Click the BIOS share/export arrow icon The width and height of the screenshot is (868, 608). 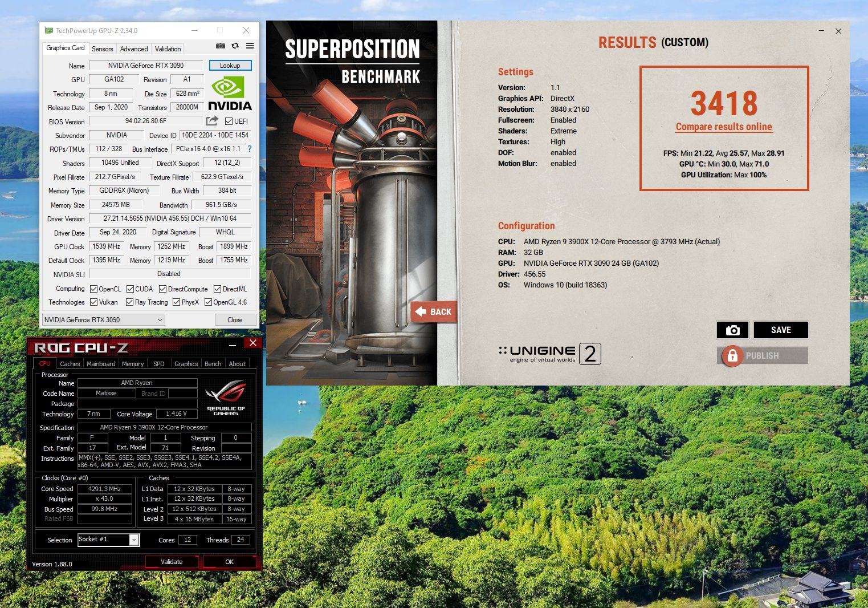(212, 121)
